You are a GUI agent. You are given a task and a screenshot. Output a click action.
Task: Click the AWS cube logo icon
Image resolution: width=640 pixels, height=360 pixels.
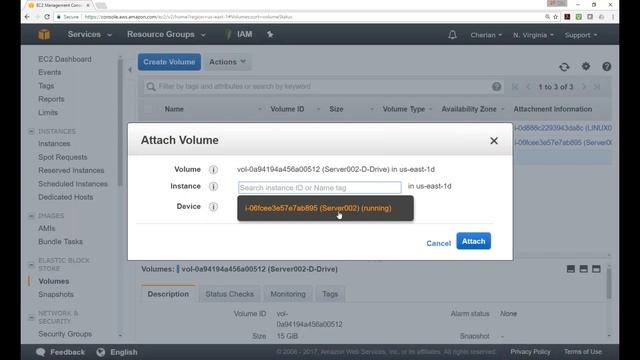pyautogui.click(x=44, y=35)
